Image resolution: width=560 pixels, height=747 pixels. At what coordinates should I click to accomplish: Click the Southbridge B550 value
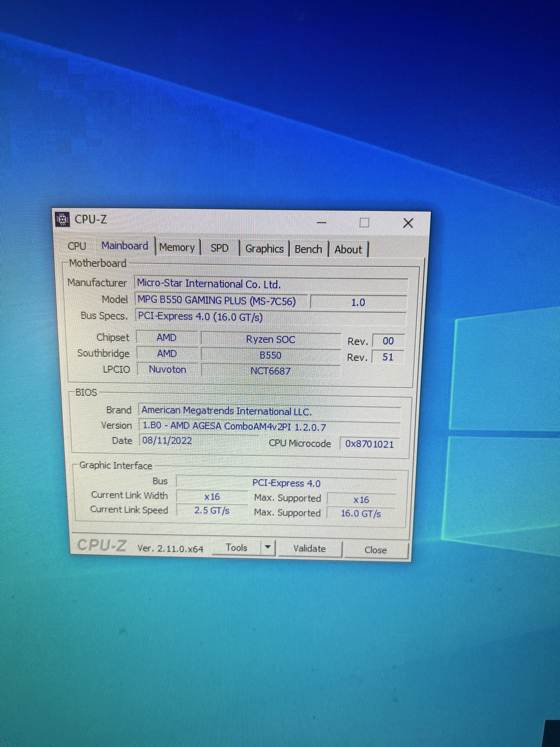[271, 355]
